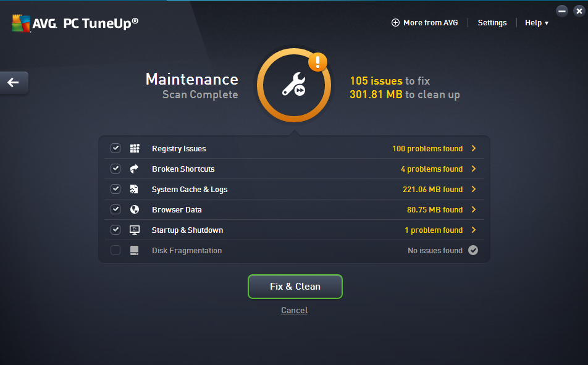
Task: Close the AVG PC TuneUp window
Action: [x=579, y=11]
